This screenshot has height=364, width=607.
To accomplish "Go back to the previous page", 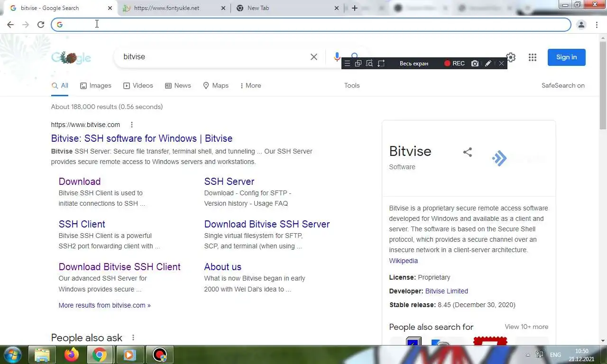I will click(10, 25).
